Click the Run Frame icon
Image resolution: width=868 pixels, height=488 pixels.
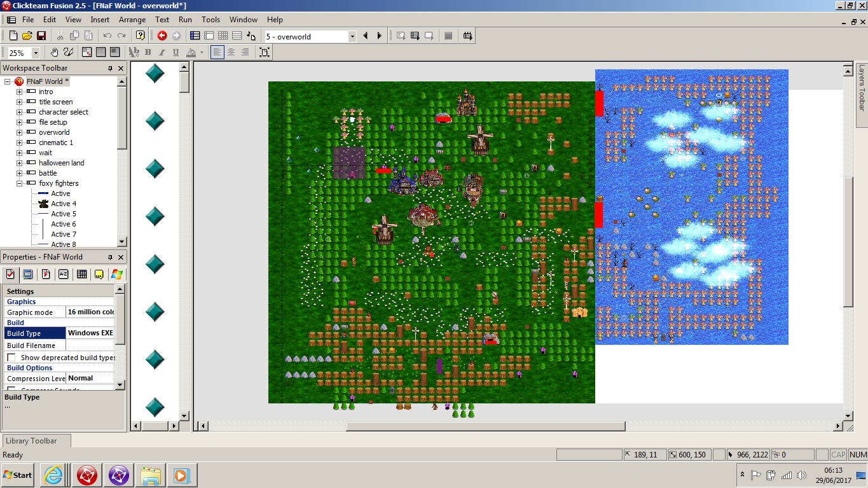429,36
